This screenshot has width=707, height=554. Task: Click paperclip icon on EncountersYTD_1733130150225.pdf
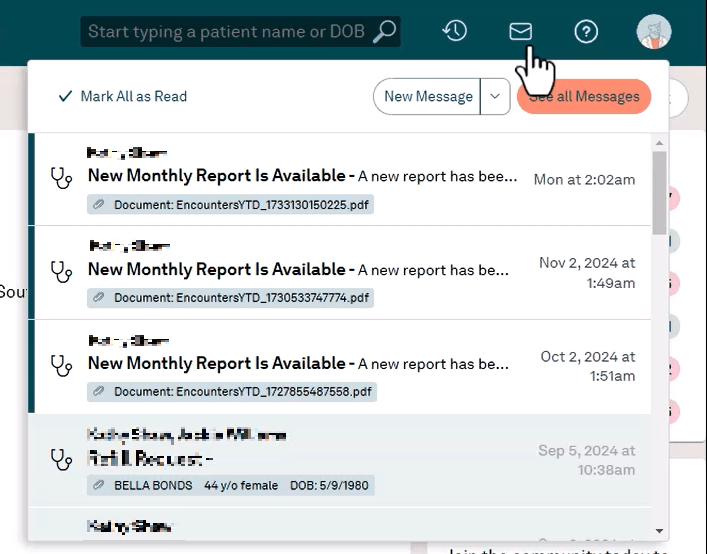point(98,205)
